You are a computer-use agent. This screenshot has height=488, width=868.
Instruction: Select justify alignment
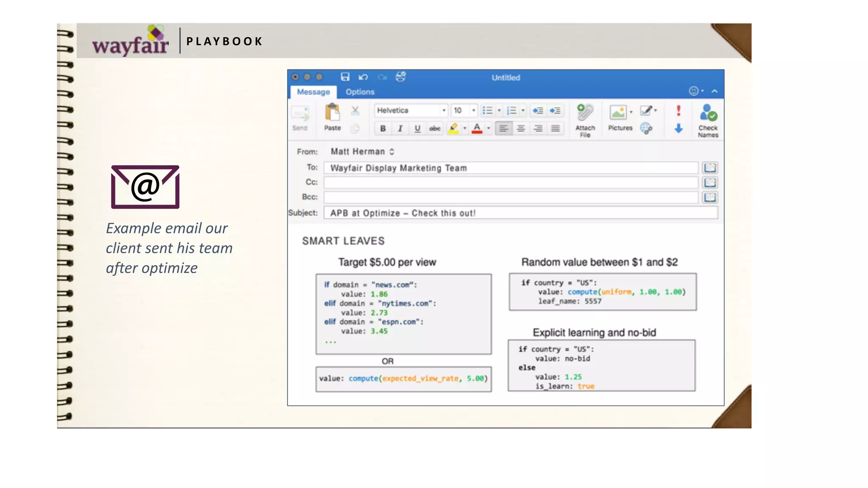556,128
